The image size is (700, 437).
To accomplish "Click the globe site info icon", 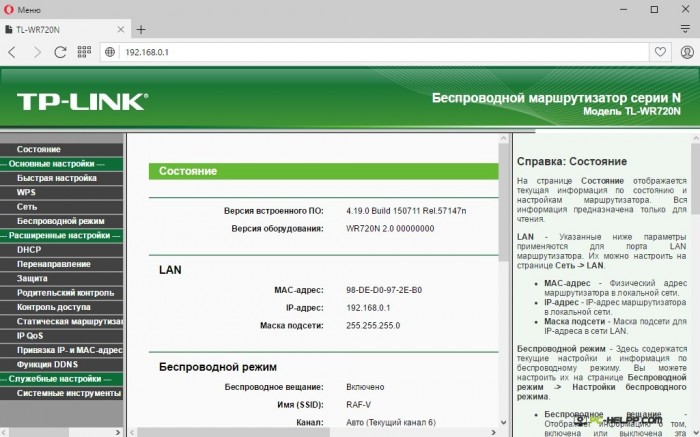I will tap(110, 52).
